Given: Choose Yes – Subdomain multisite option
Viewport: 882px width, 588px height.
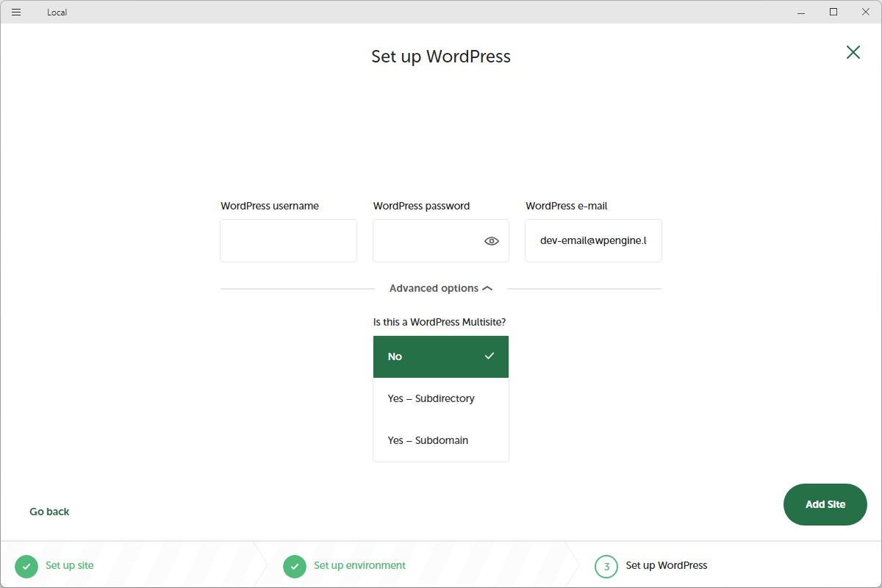Looking at the screenshot, I should [x=441, y=440].
